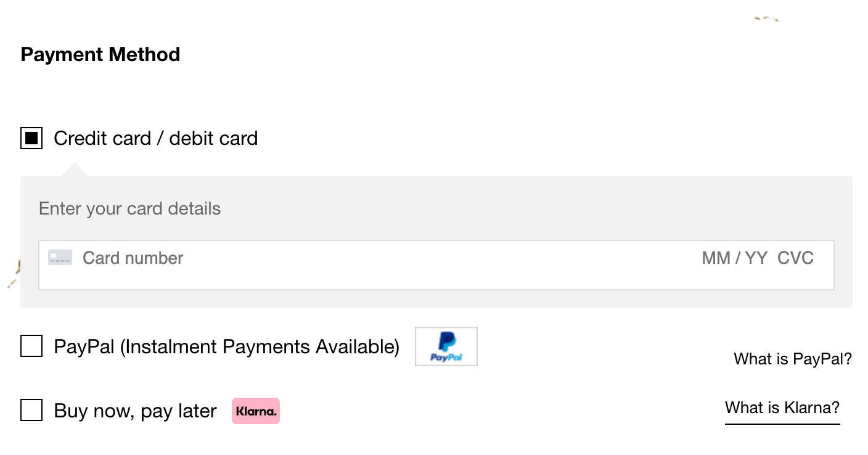Enable the Buy now, pay later checkbox
Screen dimensions: 868x455
(x=31, y=410)
